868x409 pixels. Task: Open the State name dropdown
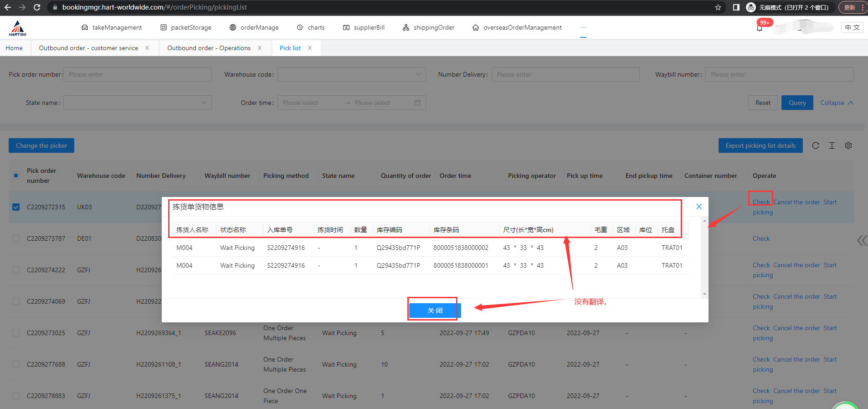point(137,103)
